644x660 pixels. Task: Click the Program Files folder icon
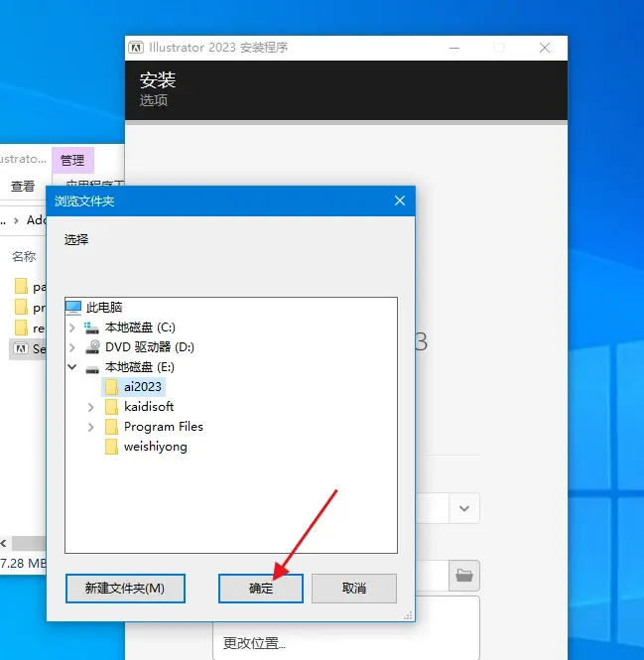click(111, 427)
